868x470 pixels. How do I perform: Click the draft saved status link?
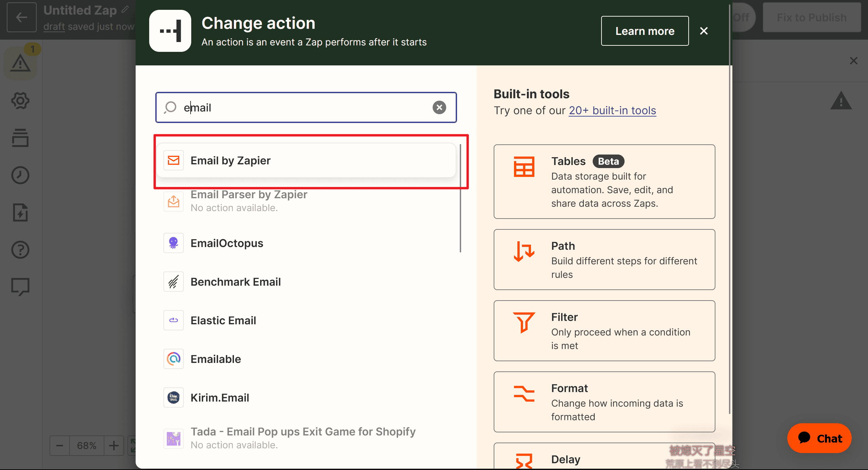(54, 26)
